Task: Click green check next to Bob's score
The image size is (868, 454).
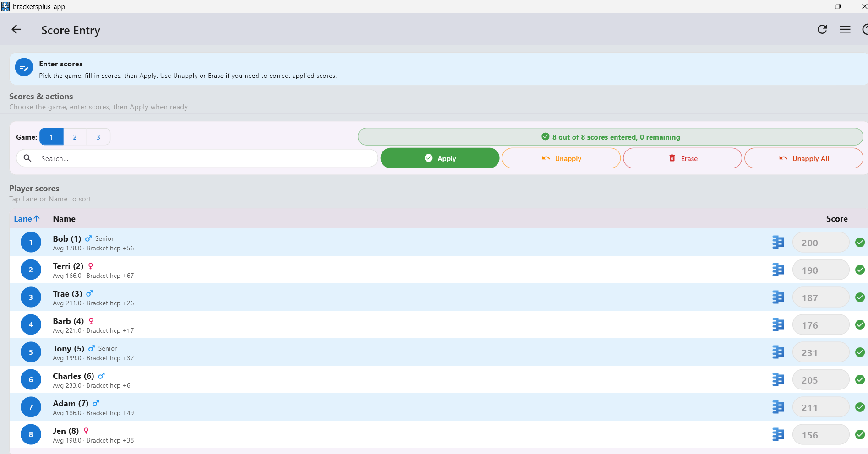Action: [860, 243]
